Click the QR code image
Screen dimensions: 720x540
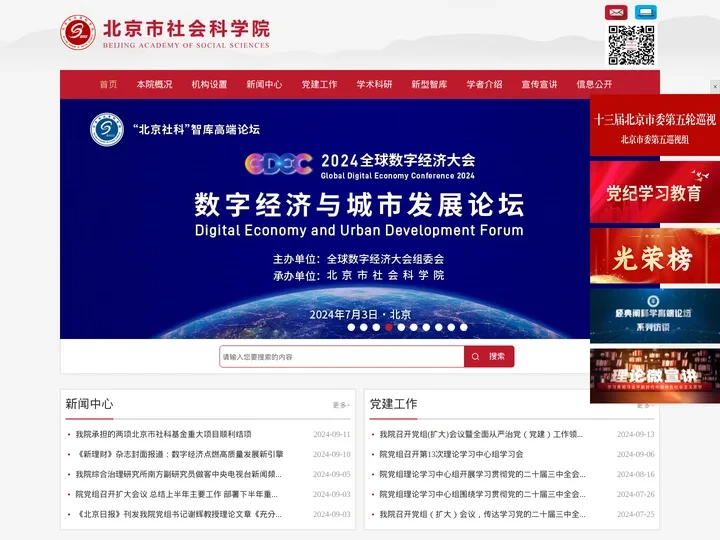631,45
